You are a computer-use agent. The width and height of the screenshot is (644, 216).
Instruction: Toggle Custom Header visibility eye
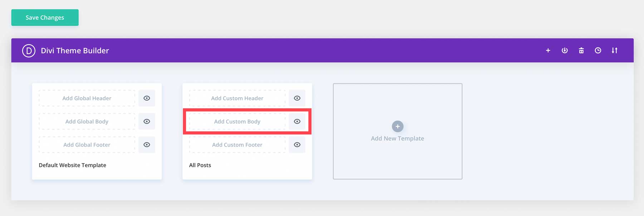297,98
